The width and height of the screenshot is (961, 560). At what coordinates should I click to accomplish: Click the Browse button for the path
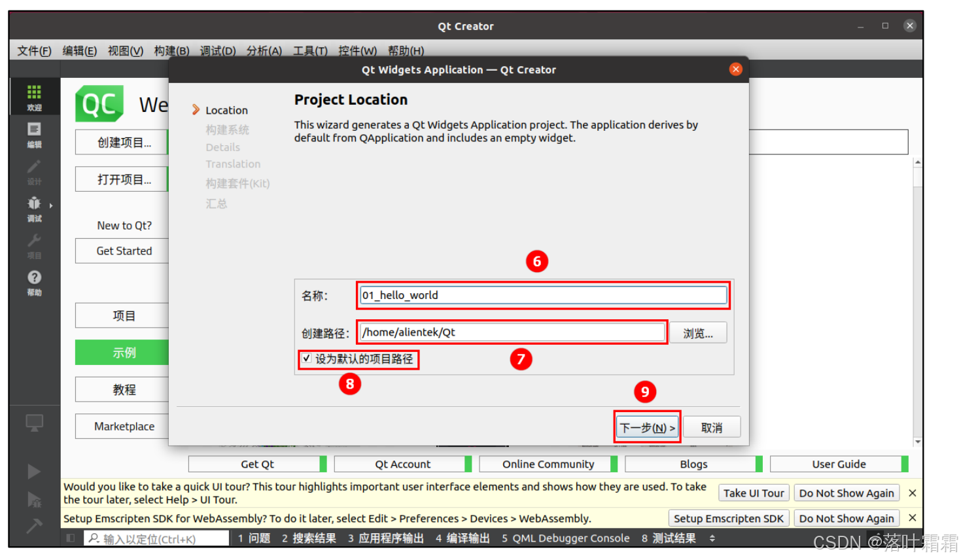pos(698,333)
